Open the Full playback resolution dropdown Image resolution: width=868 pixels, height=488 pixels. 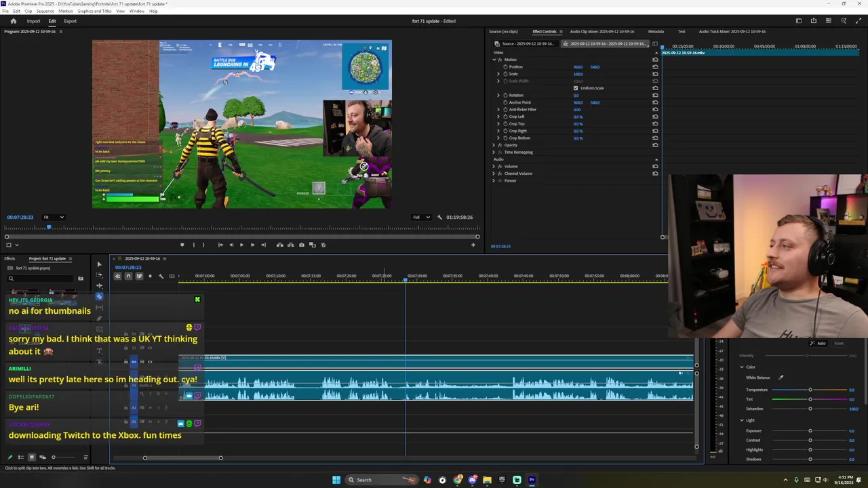click(x=421, y=217)
